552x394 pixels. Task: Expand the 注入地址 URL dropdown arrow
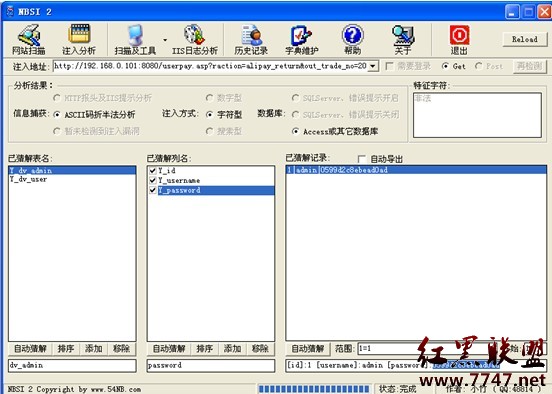coord(373,66)
